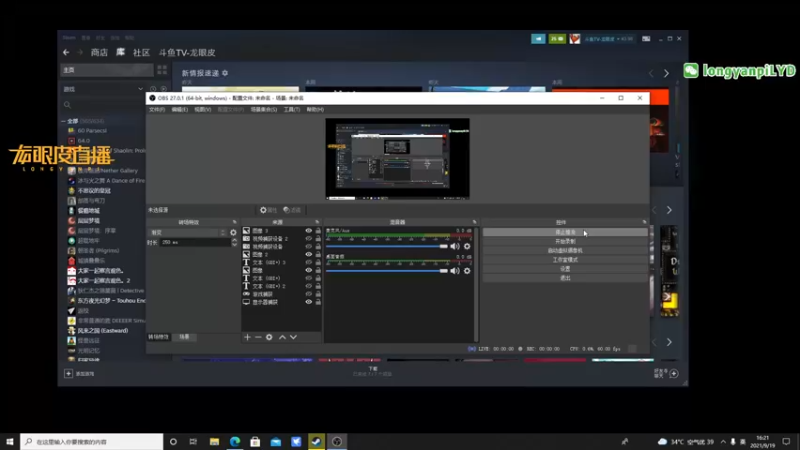Screen dimensions: 800x450
Task: Open Steam 商店 store page
Action: click(x=99, y=53)
